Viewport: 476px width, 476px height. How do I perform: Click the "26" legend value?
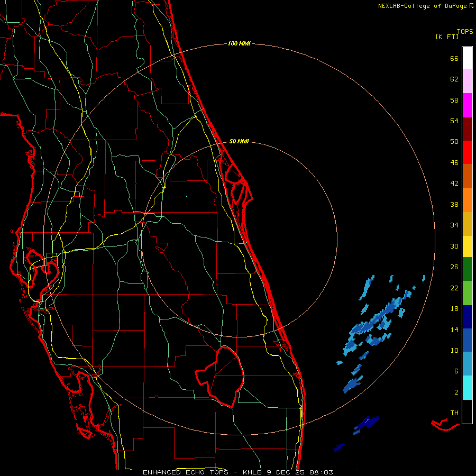coord(454,267)
